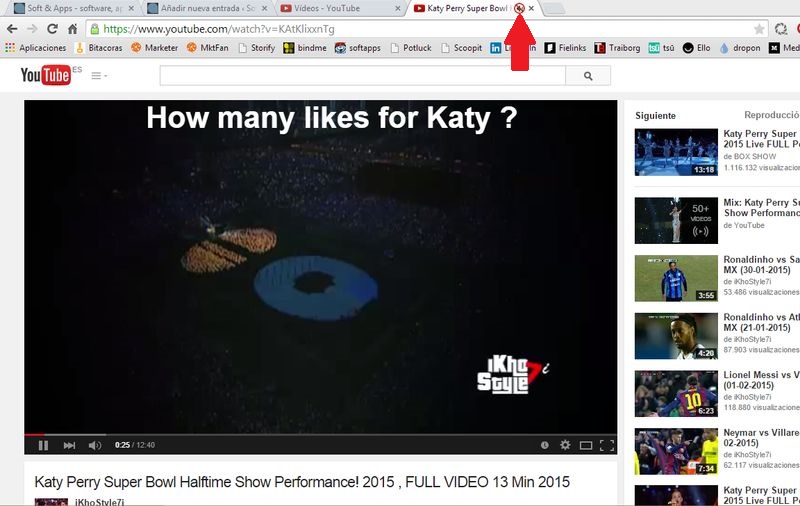Click the YouTube search box
Image resolution: width=800 pixels, height=506 pixels.
tap(362, 75)
